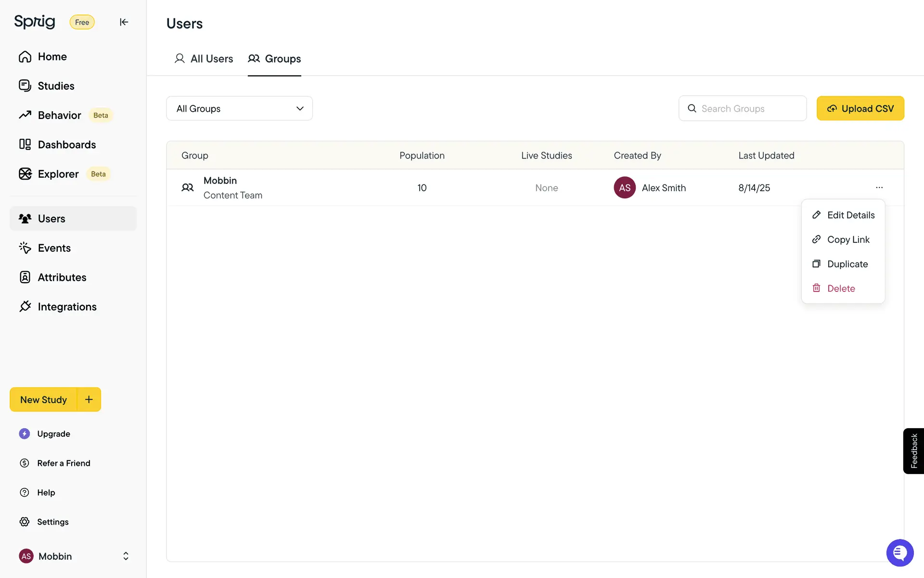Click the plus next to New Study
Viewport: 924px width, 578px height.
pos(89,399)
